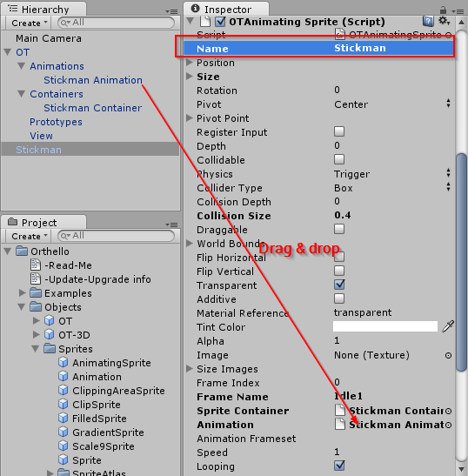This screenshot has width=468, height=476.
Task: Select Stickman Animation in Hierarchy
Action: pos(93,80)
